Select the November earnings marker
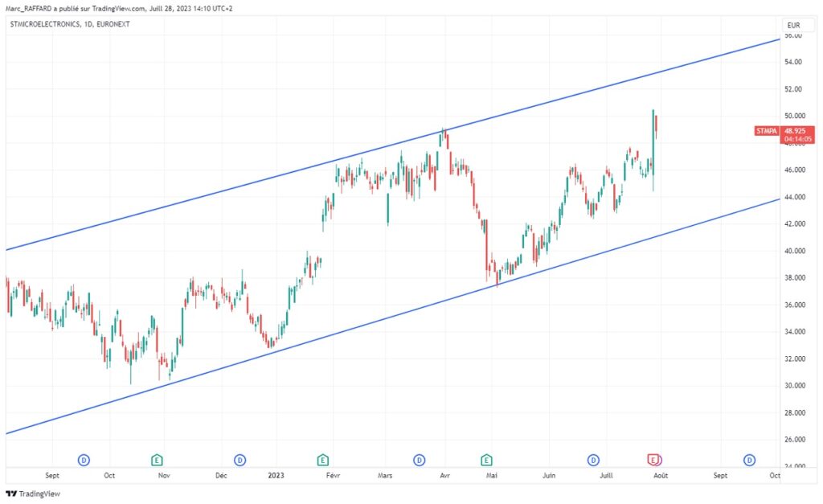 [157, 460]
